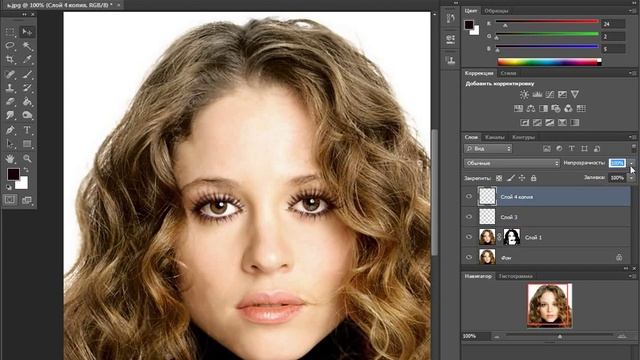This screenshot has height=360, width=640.
Task: Lock all layer attributes
Action: 533,178
